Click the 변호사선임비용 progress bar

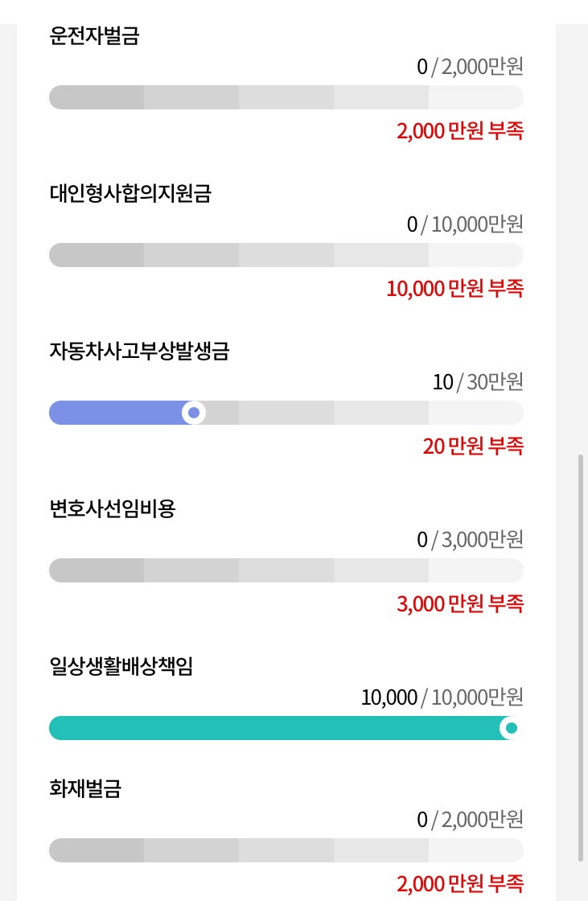286,570
